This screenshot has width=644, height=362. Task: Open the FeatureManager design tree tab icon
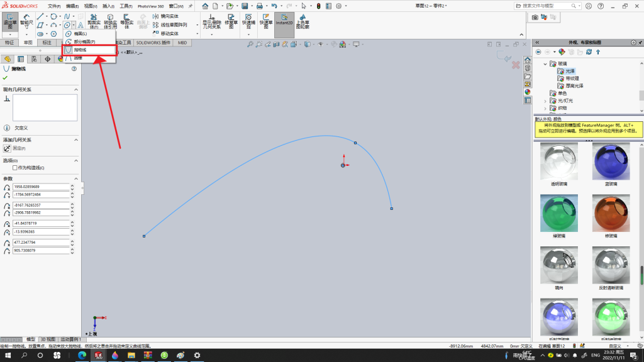8,59
